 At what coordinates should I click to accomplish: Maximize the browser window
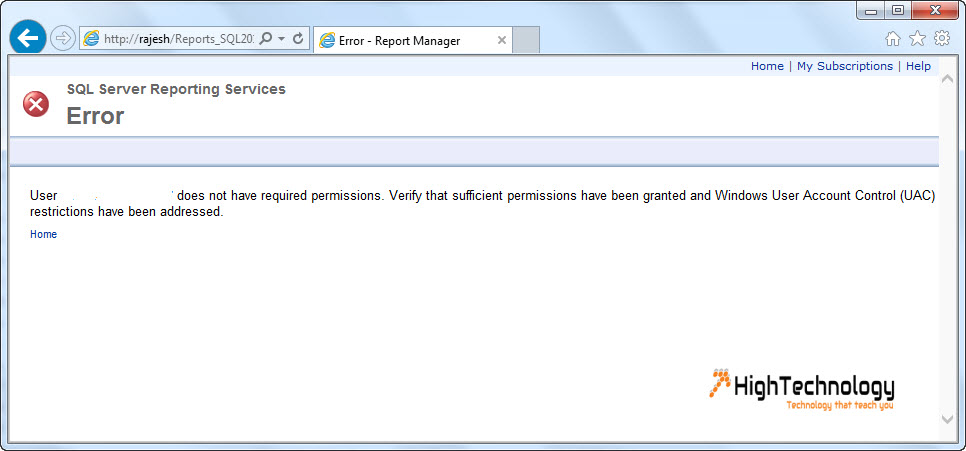pyautogui.click(x=898, y=10)
